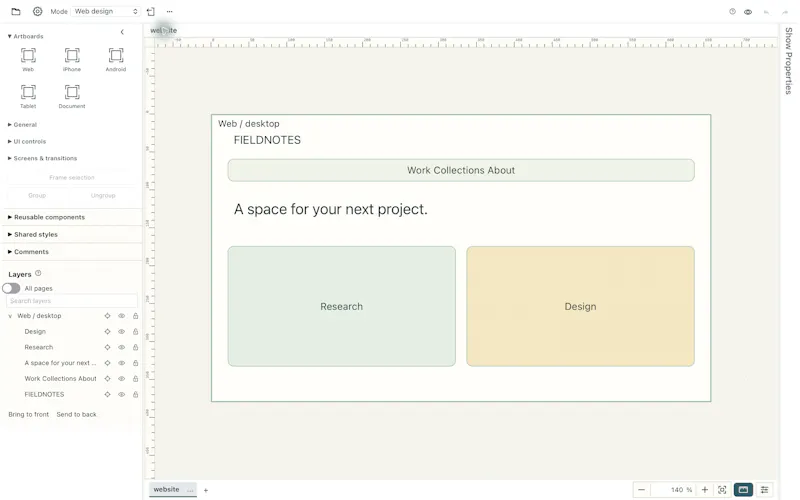This screenshot has width=800, height=500.
Task: Lock the FIELDNOTES layer
Action: [x=136, y=394]
